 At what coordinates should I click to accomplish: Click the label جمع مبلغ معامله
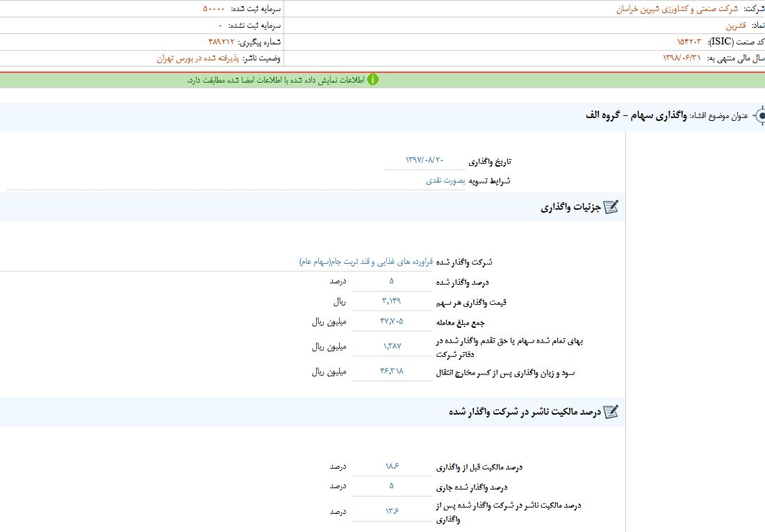click(460, 322)
